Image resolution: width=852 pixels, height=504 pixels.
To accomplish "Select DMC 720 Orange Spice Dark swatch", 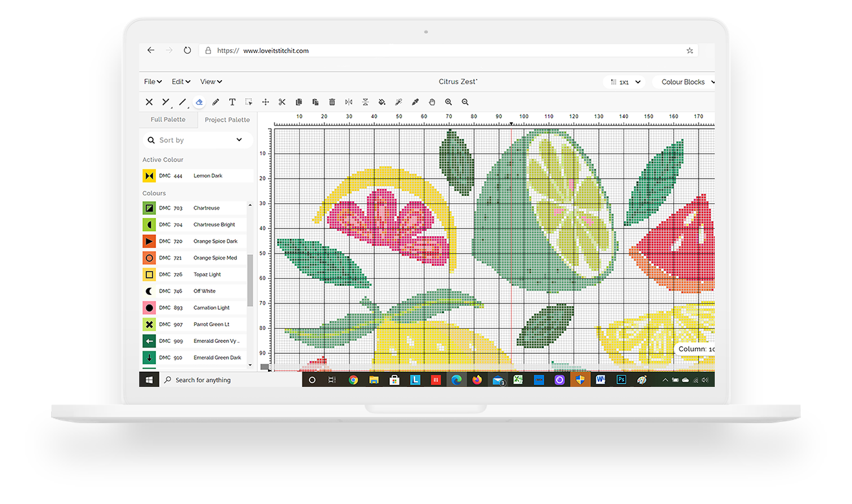I will (x=150, y=241).
